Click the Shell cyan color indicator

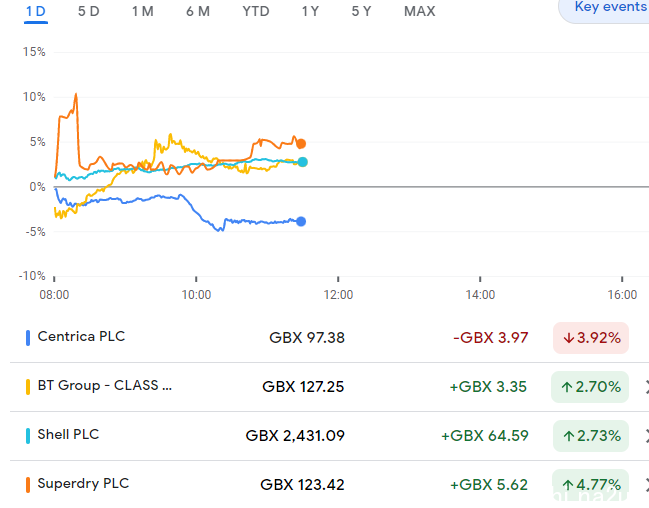28,436
